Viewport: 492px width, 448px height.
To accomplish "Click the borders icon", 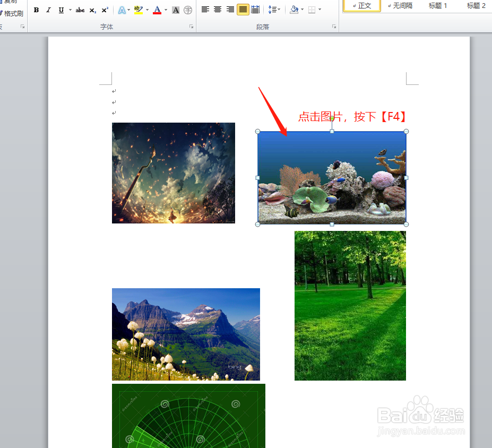I will click(x=312, y=10).
